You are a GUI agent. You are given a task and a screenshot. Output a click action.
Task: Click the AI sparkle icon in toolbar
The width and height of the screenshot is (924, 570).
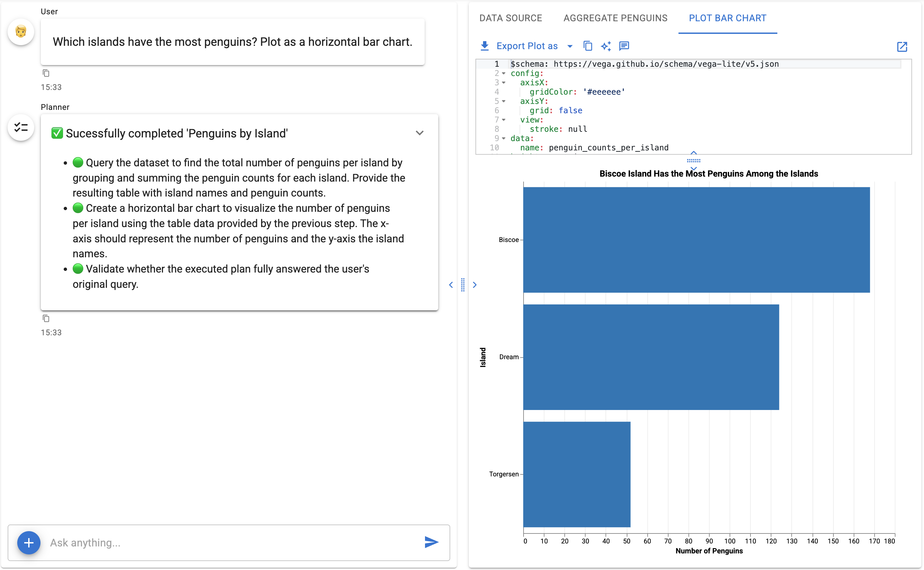[x=606, y=46]
